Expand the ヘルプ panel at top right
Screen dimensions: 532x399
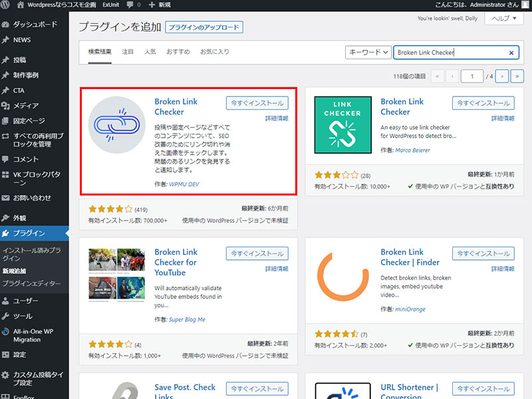point(503,19)
